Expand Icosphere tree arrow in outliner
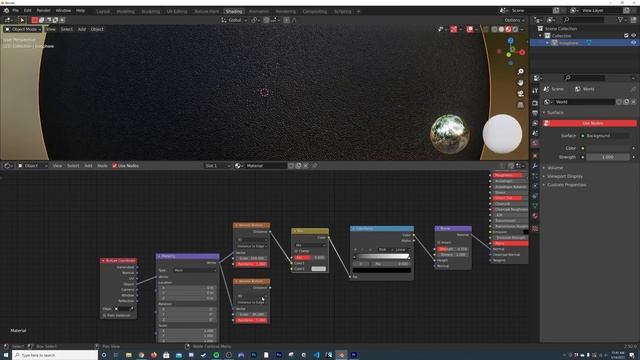The height and width of the screenshot is (360, 640). 547,42
